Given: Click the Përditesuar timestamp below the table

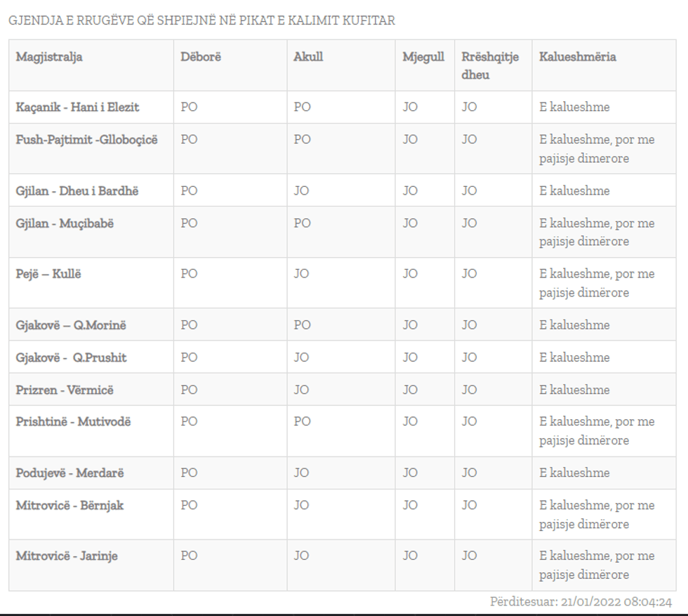Looking at the screenshot, I should [x=581, y=602].
